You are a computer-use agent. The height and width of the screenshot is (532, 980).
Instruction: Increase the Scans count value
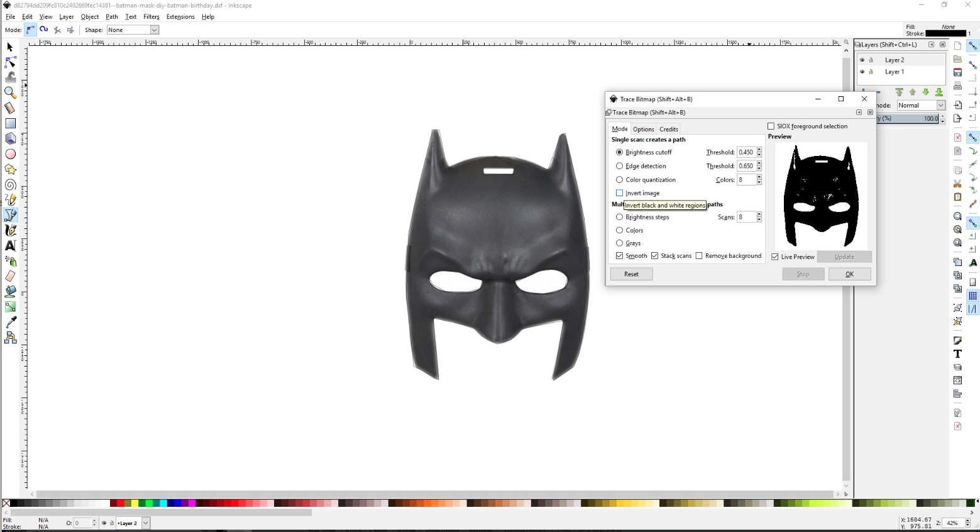click(x=759, y=214)
